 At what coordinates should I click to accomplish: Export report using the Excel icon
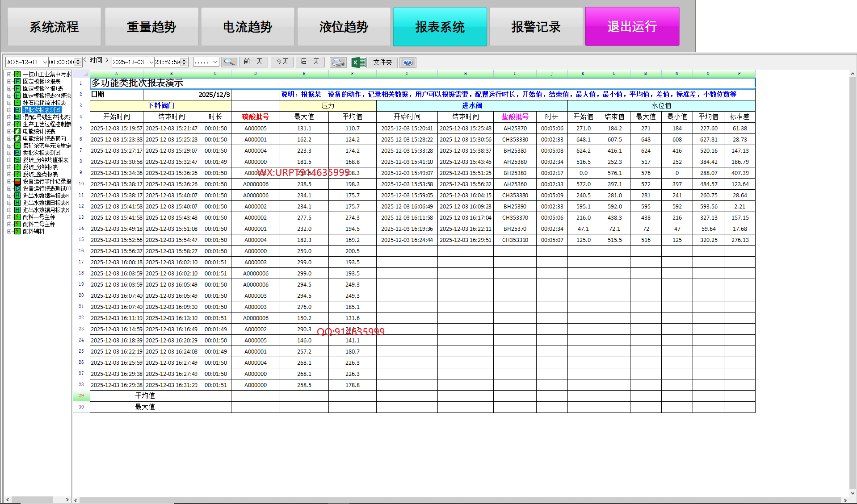point(358,62)
